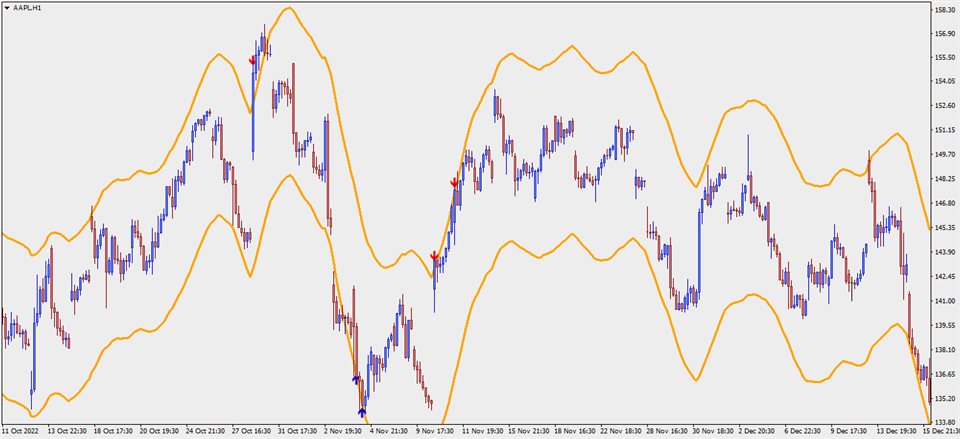The height and width of the screenshot is (439, 960).
Task: Click the 31 Oct 17:30 time axis label
Action: [296, 431]
